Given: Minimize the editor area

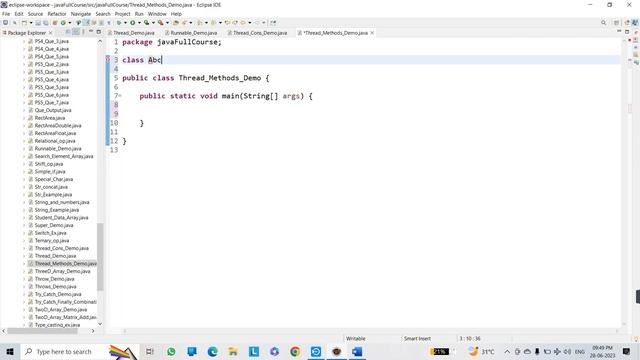Looking at the screenshot, I should point(619,31).
